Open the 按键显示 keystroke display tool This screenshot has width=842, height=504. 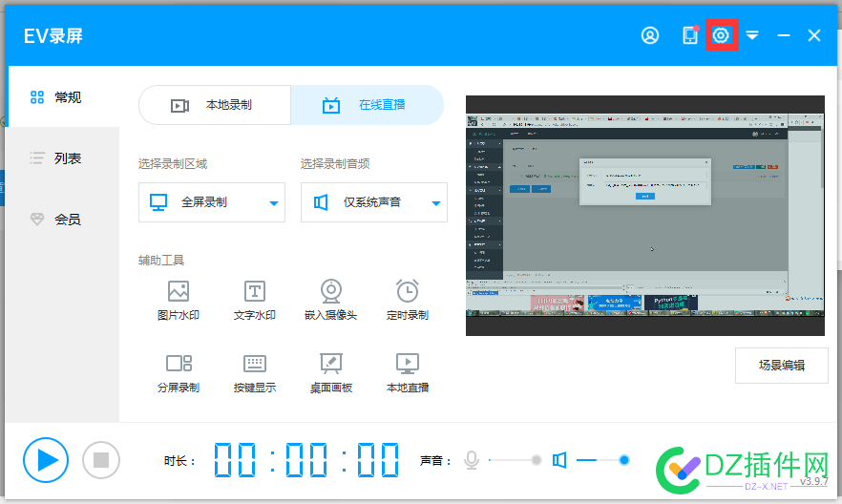click(x=255, y=373)
